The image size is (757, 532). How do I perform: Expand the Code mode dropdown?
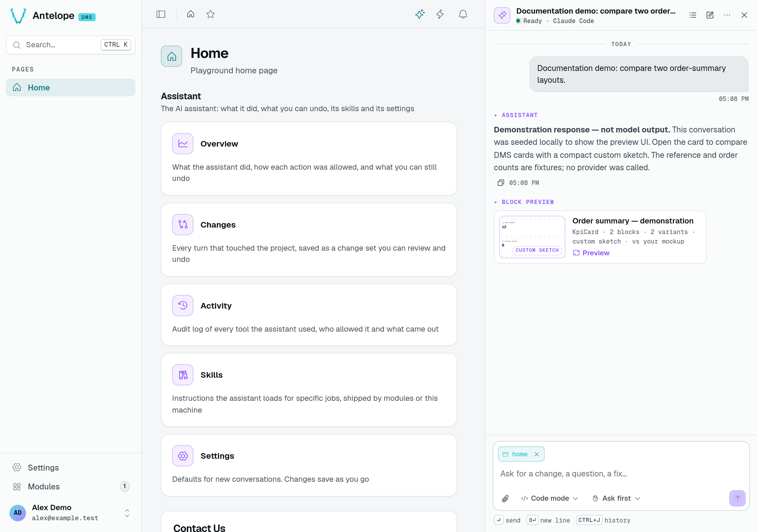pos(550,498)
